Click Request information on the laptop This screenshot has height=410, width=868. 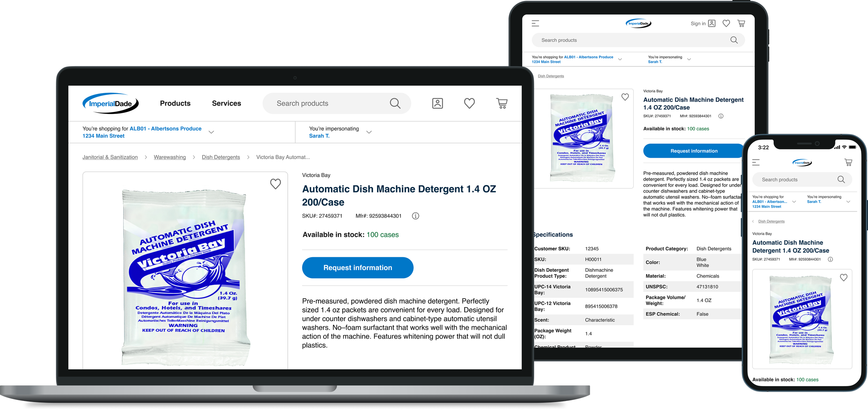pyautogui.click(x=358, y=268)
